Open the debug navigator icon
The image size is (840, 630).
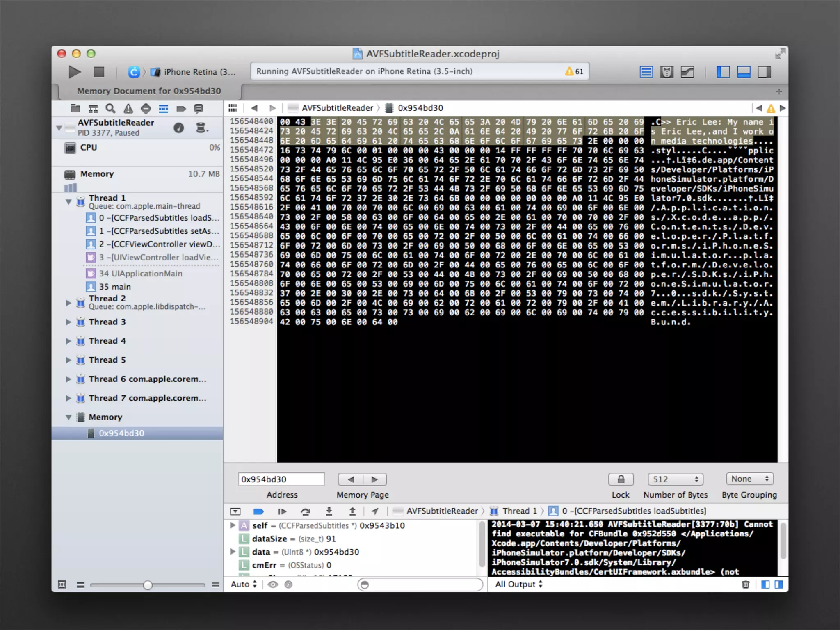163,109
